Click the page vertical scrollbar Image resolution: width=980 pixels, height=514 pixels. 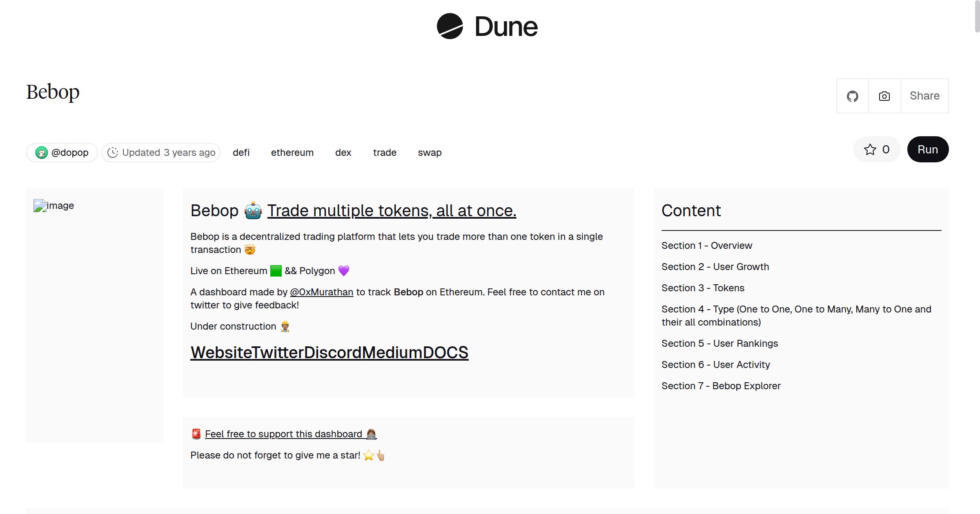tap(977, 16)
